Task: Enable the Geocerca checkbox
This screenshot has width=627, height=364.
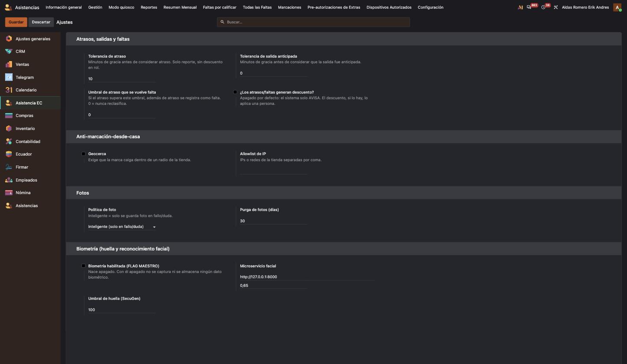Action: [83, 154]
